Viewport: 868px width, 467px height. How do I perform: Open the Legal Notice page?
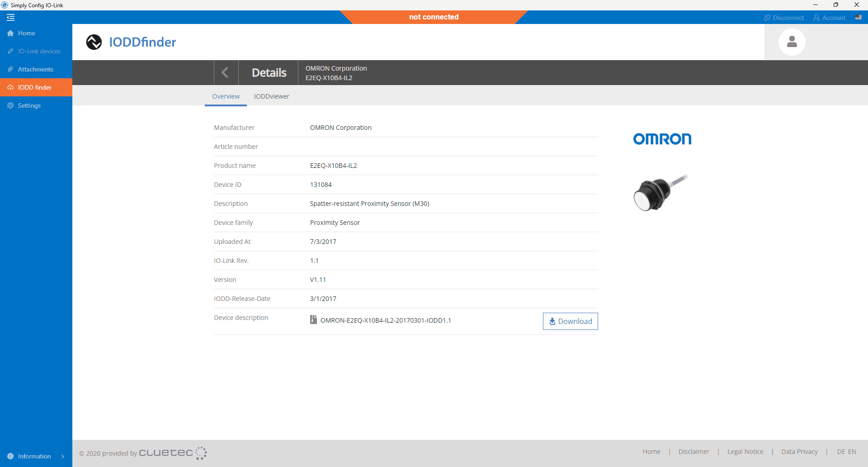pos(745,451)
